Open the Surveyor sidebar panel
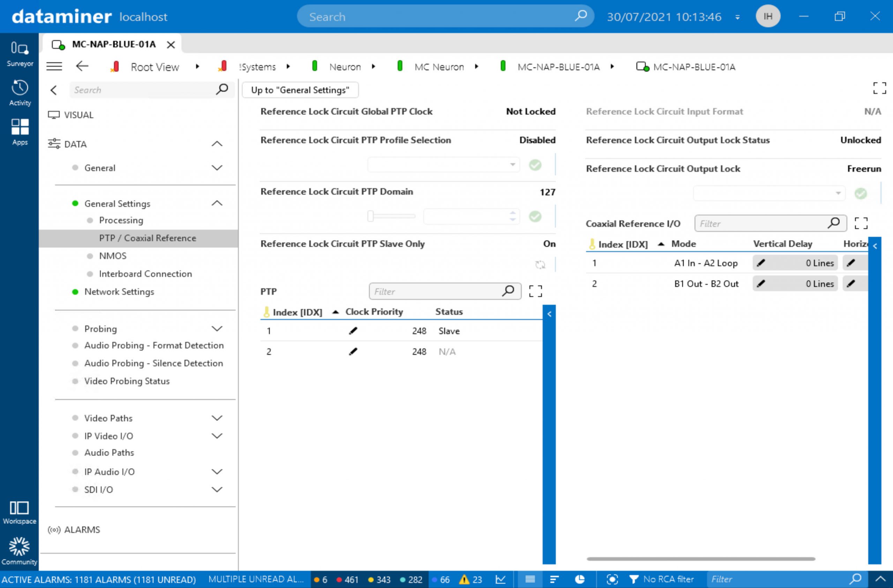This screenshot has height=588, width=893. [x=20, y=54]
